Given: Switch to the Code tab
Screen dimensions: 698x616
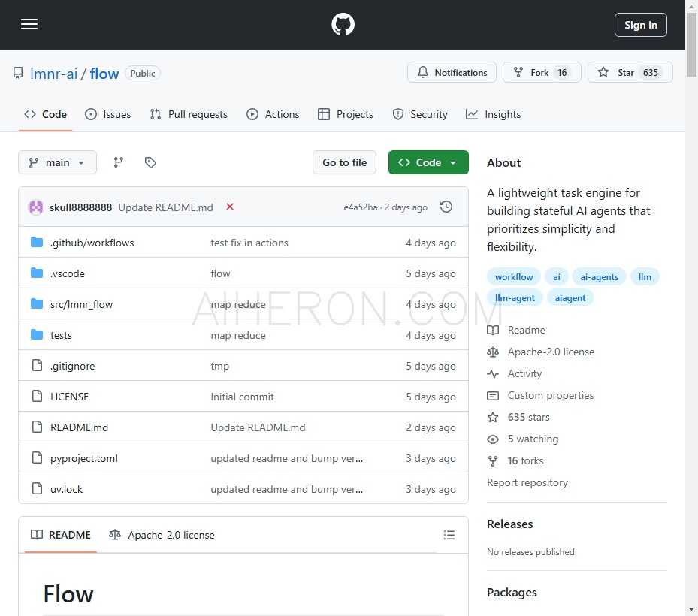Looking at the screenshot, I should pyautogui.click(x=45, y=114).
